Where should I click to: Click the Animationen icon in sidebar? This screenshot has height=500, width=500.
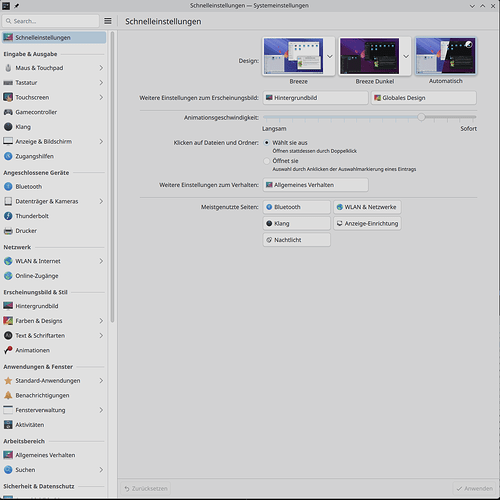(8, 350)
